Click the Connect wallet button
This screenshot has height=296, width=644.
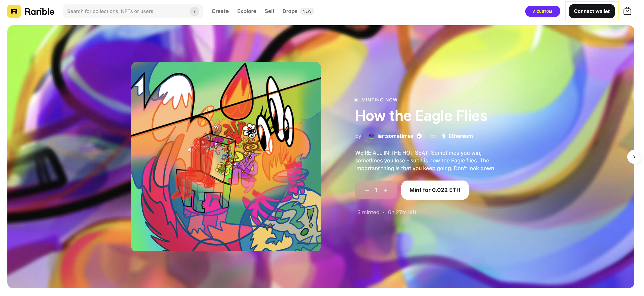tap(592, 11)
